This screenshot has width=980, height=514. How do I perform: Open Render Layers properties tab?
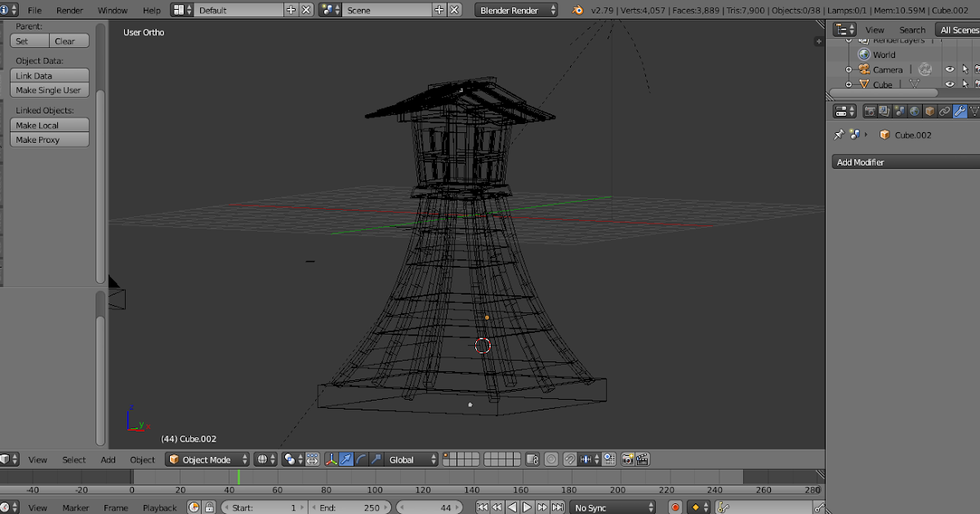885,111
